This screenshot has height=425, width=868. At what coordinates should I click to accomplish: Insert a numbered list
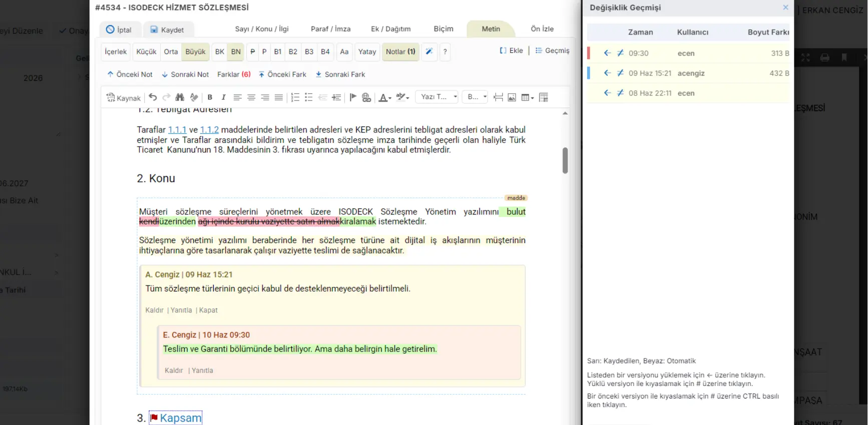pyautogui.click(x=295, y=97)
